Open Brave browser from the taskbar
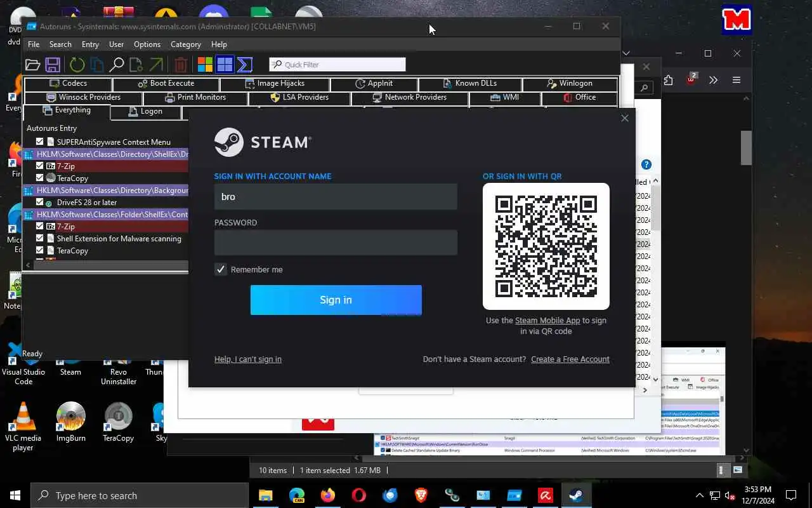Image resolution: width=812 pixels, height=508 pixels. click(x=421, y=495)
